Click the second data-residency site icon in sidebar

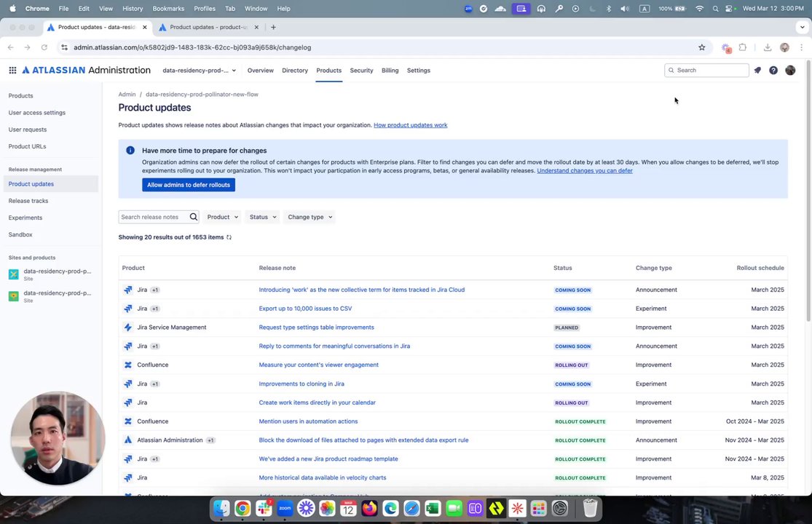(x=13, y=296)
